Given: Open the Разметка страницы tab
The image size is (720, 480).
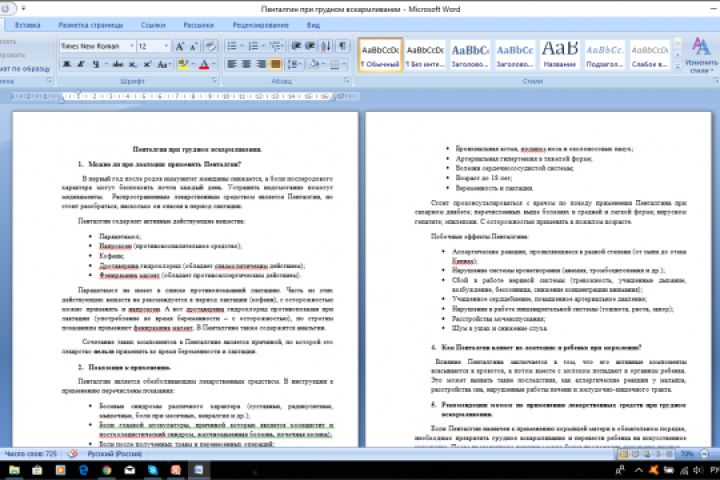Looking at the screenshot, I should click(x=90, y=25).
